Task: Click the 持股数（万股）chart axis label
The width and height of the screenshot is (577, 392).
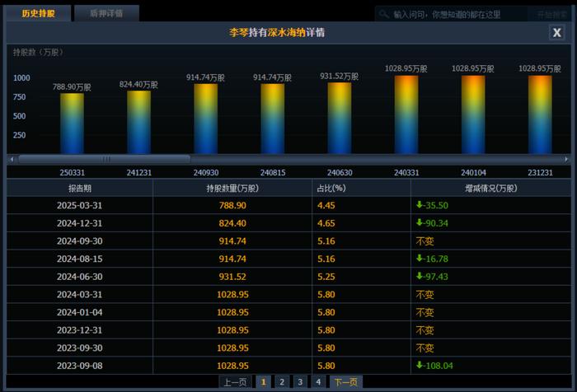Action: 38,52
